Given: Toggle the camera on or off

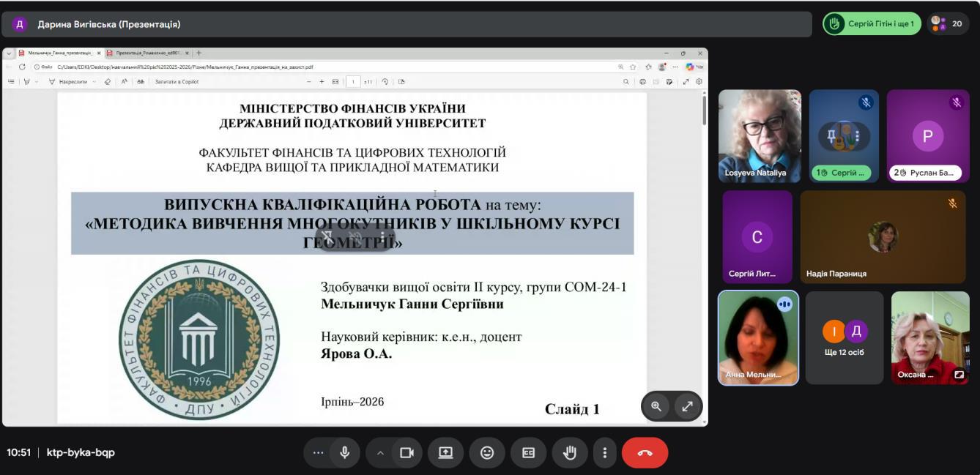Looking at the screenshot, I should point(407,452).
